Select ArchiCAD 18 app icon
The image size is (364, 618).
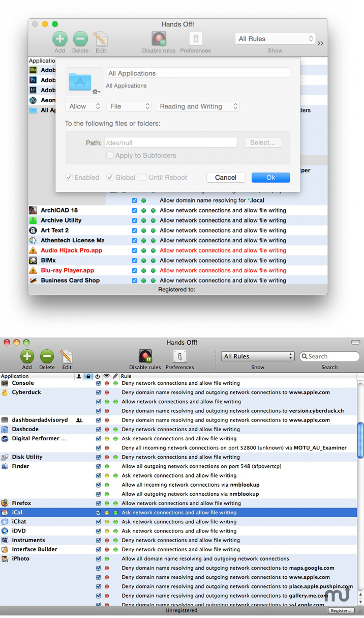point(33,210)
